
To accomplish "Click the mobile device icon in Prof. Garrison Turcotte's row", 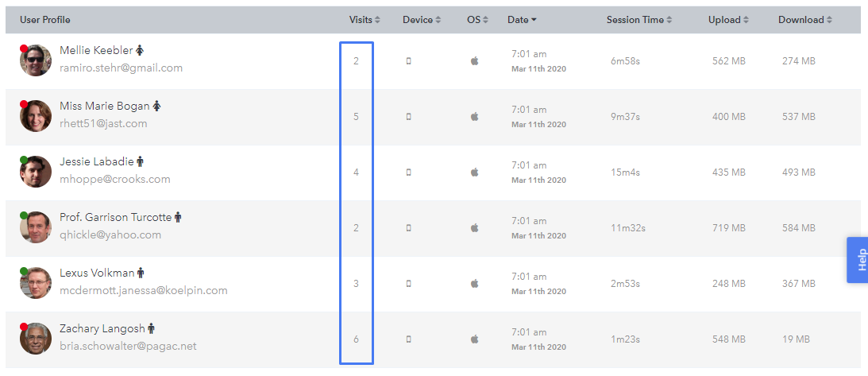I will [408, 228].
